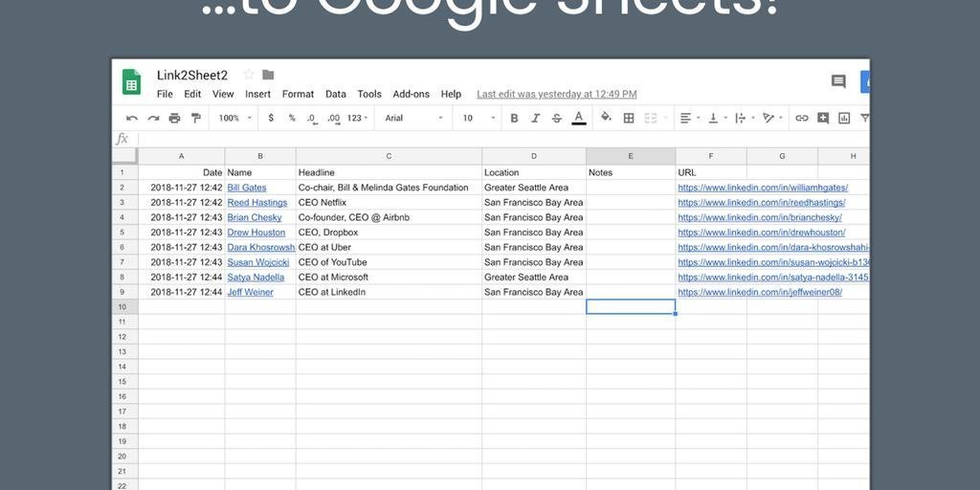Open the Add-ons menu
Image resolution: width=980 pixels, height=490 pixels.
[x=412, y=95]
